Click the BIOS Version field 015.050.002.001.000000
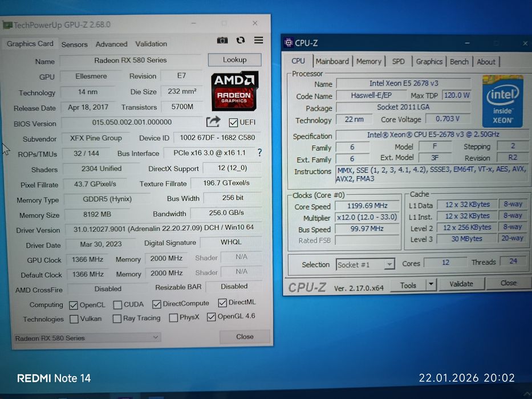The height and width of the screenshot is (399, 532). tap(132, 122)
